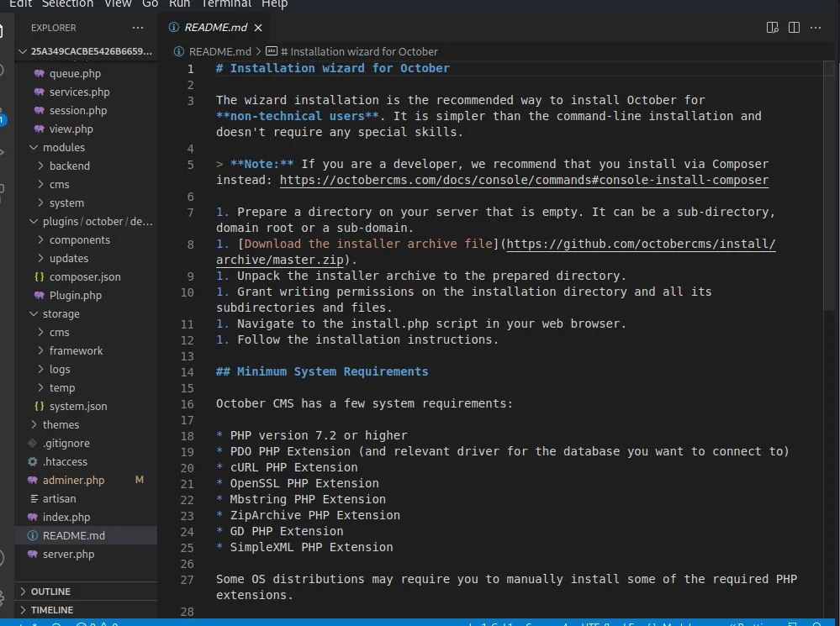Open editor More Actions ellipsis menu
840x626 pixels.
[x=815, y=28]
